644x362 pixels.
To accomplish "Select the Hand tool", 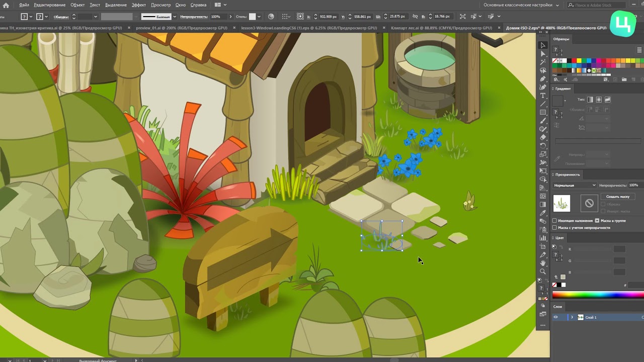I will pyautogui.click(x=543, y=263).
